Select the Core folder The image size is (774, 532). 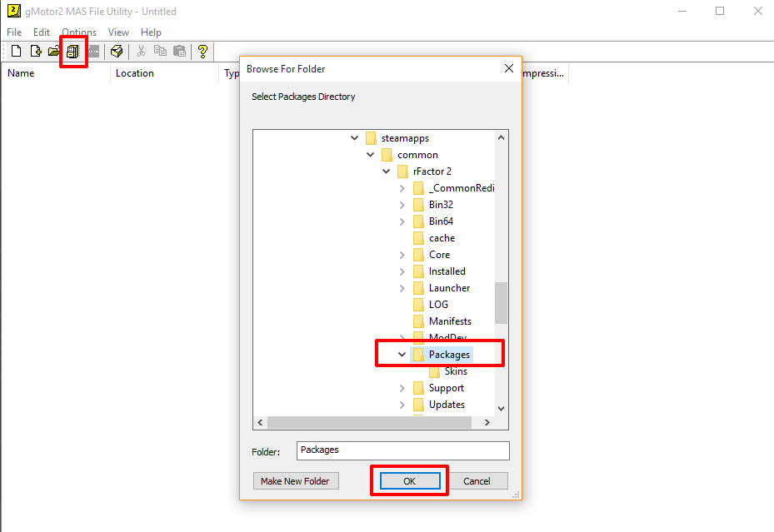click(439, 255)
